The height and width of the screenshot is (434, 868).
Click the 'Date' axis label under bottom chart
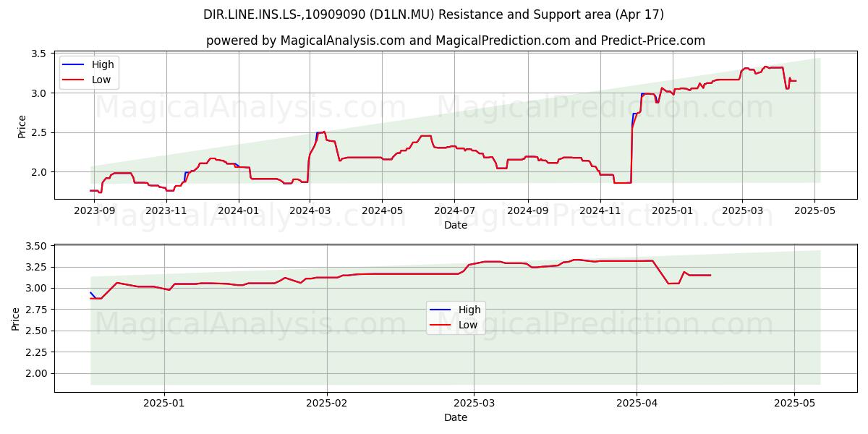(x=456, y=417)
